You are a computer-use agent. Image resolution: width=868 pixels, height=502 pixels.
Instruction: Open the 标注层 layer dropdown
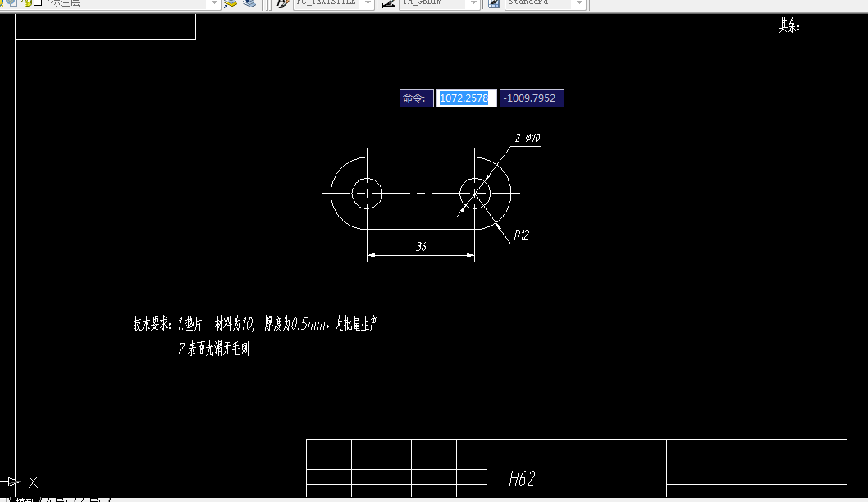click(x=214, y=3)
